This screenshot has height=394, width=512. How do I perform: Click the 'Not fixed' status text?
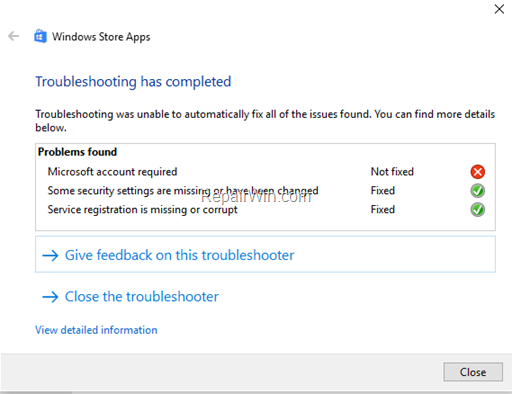click(x=392, y=172)
